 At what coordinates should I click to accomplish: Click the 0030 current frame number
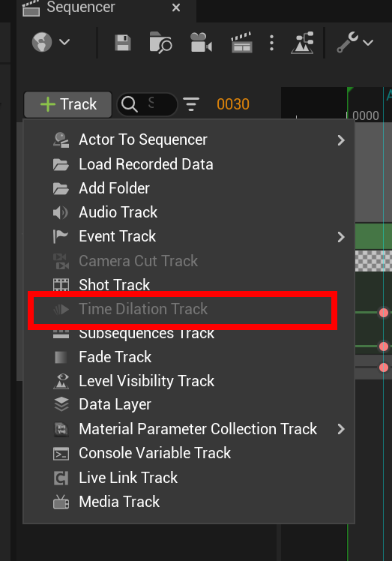coord(233,104)
